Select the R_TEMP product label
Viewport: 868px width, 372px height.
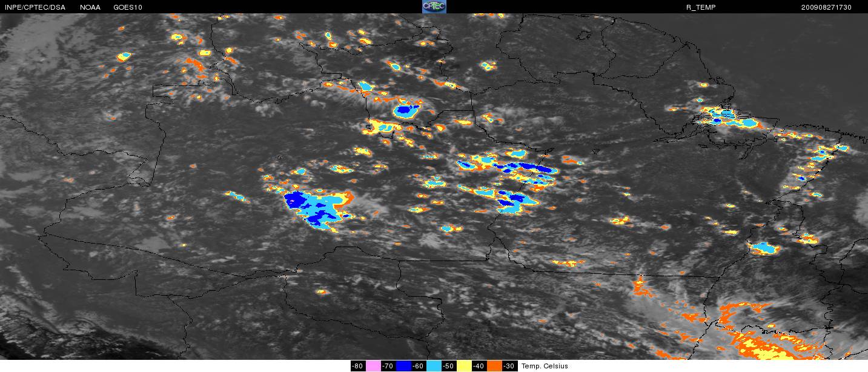[701, 7]
